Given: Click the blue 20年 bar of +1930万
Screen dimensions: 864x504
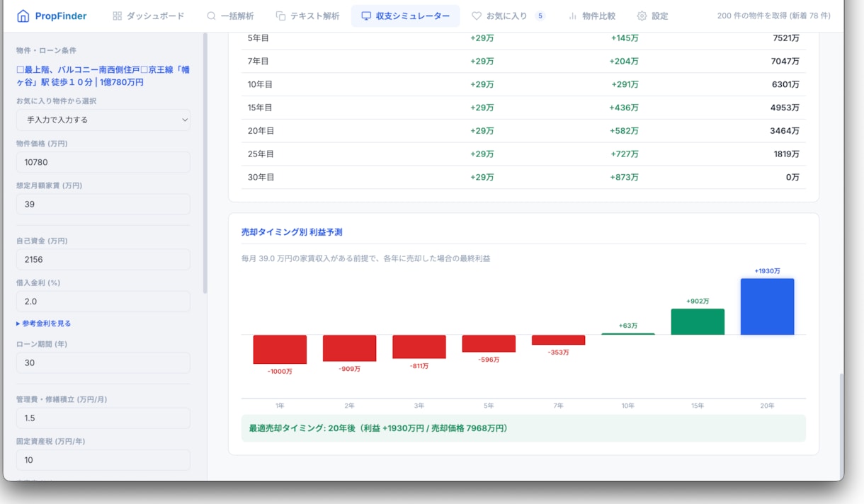Looking at the screenshot, I should pos(767,307).
